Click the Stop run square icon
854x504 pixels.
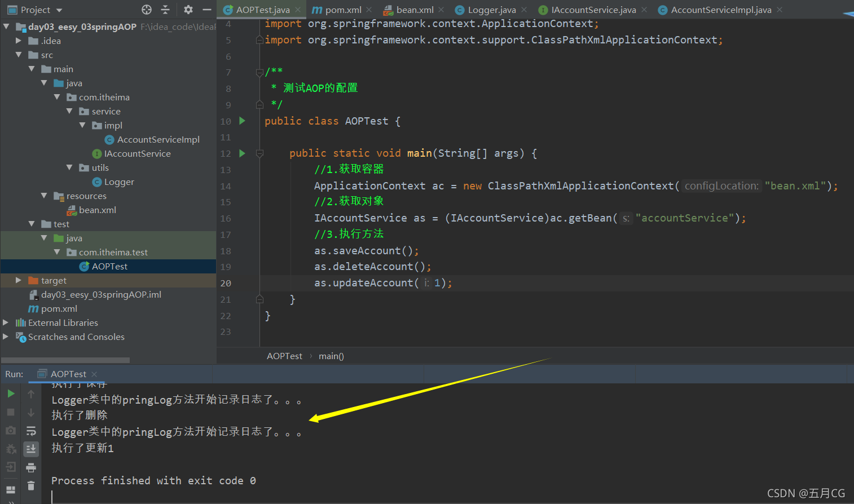click(11, 412)
